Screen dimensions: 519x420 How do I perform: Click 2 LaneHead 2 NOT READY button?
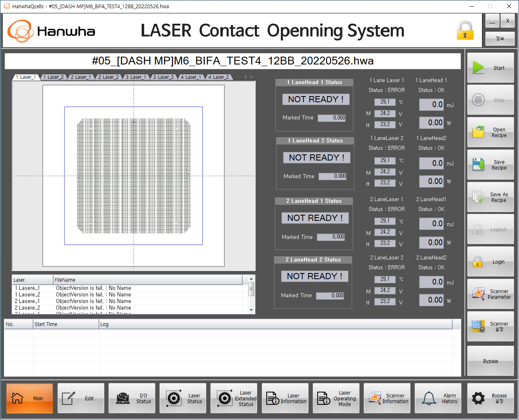314,276
